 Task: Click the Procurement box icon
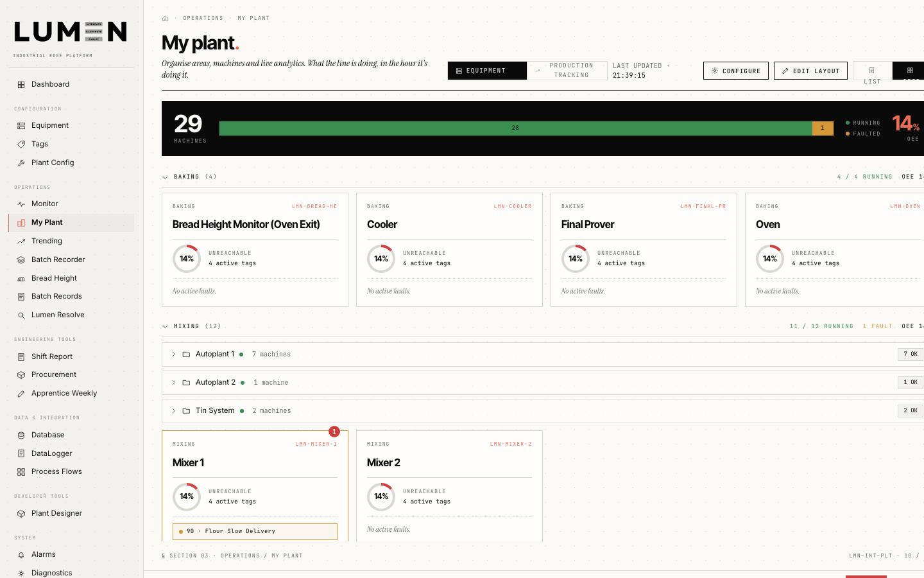(x=21, y=375)
